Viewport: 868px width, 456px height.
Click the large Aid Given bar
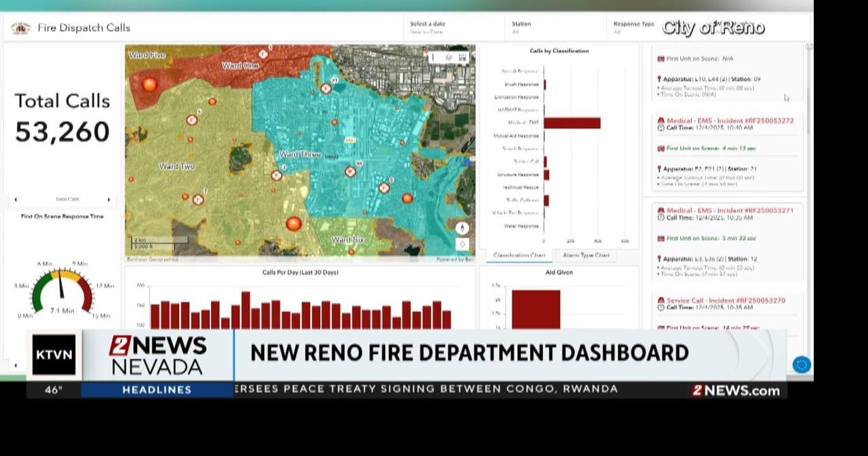pos(536,310)
